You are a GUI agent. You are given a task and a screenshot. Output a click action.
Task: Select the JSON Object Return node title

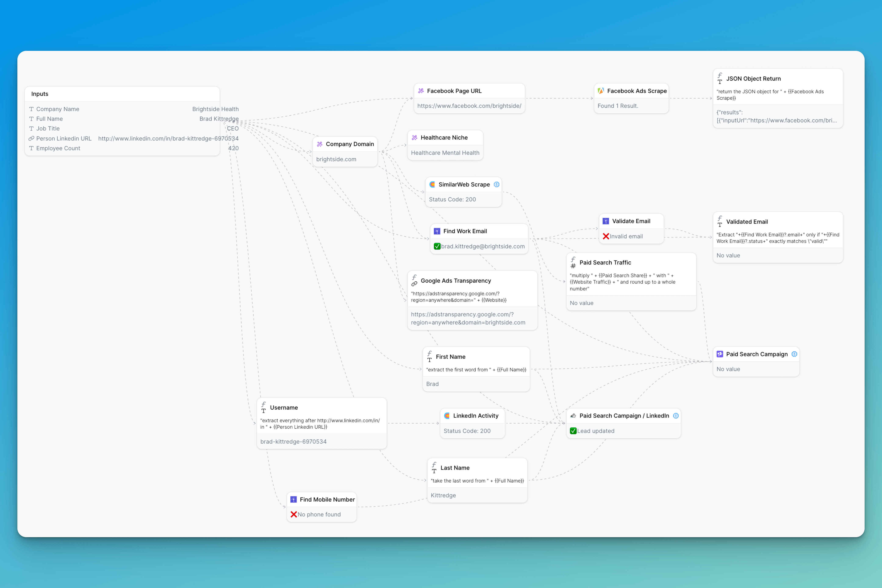click(x=753, y=78)
